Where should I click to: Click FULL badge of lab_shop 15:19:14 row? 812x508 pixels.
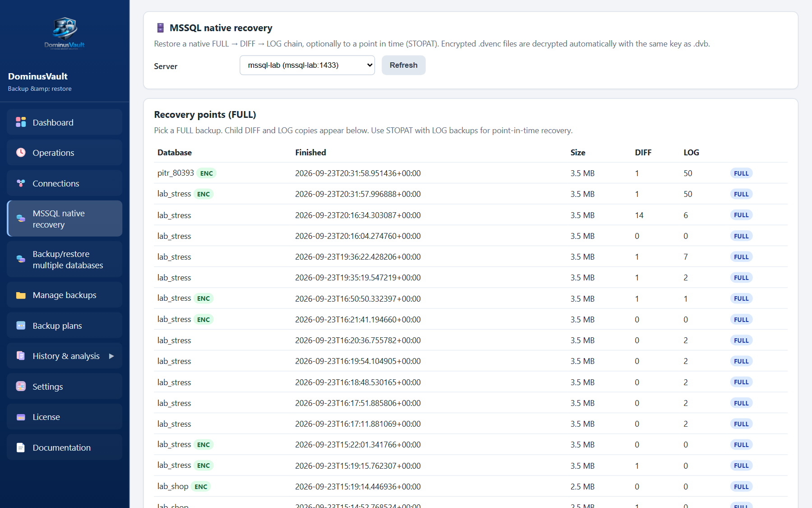tap(741, 487)
